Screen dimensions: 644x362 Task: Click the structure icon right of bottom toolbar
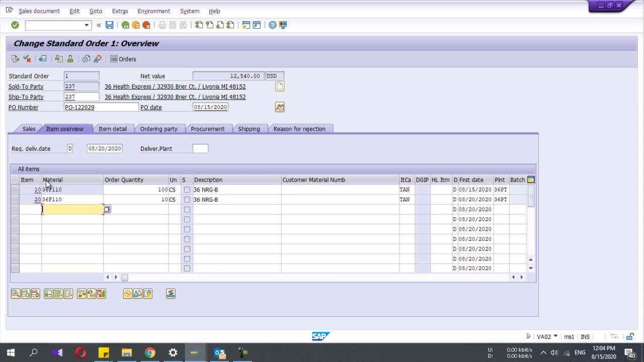pos(171,294)
